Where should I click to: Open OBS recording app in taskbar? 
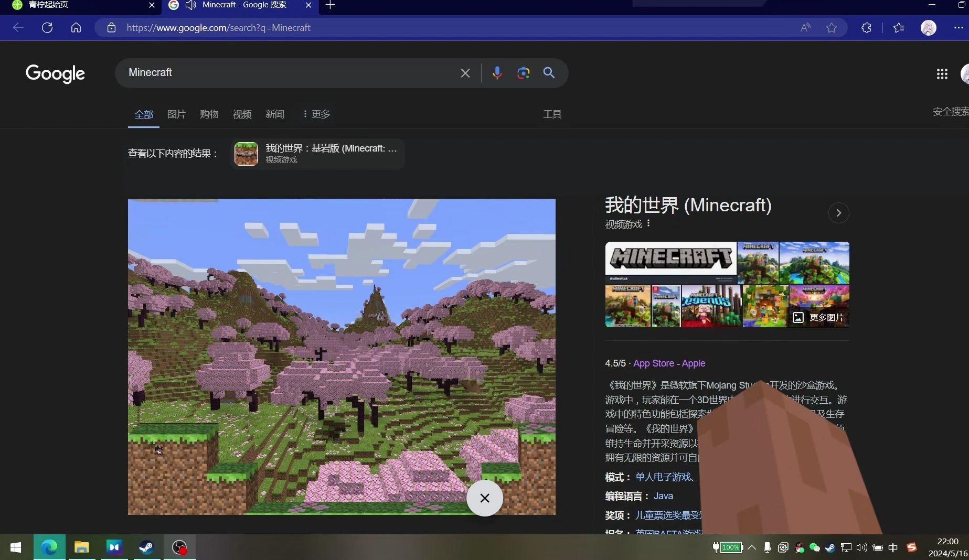pos(179,547)
